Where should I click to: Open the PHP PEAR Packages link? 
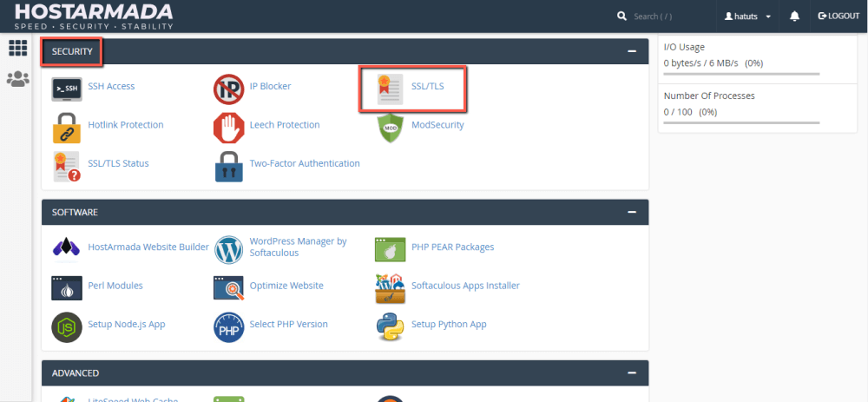click(453, 247)
